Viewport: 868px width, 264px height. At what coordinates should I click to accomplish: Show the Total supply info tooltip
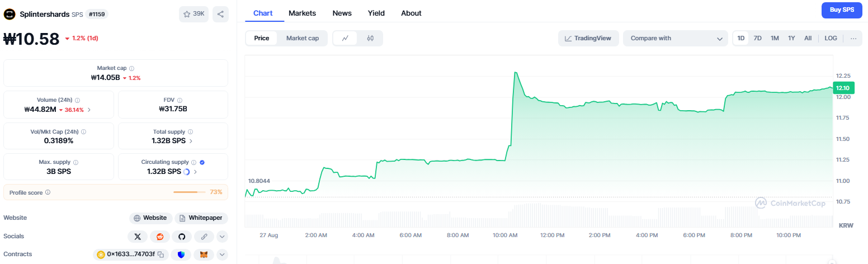[190, 132]
